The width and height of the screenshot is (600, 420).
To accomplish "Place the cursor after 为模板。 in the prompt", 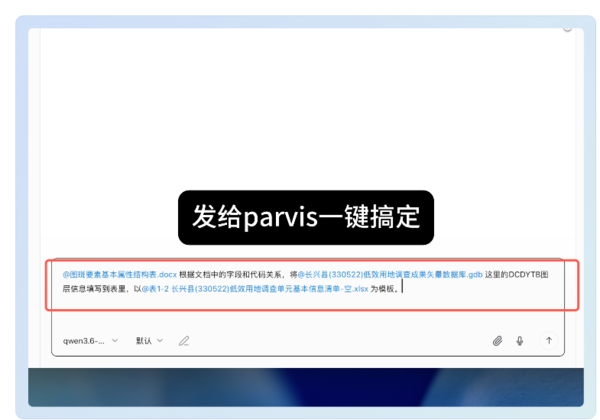I will [401, 289].
